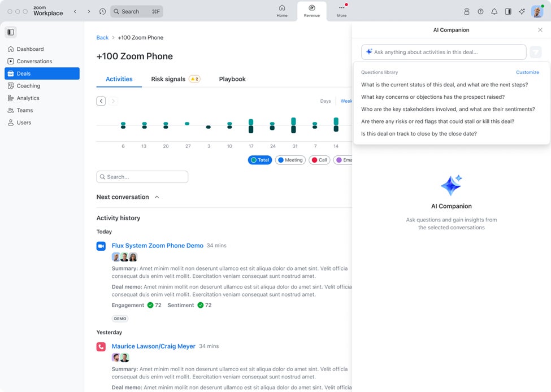Click the chart marker for date 14
The height and width of the screenshot is (392, 551).
336,125
